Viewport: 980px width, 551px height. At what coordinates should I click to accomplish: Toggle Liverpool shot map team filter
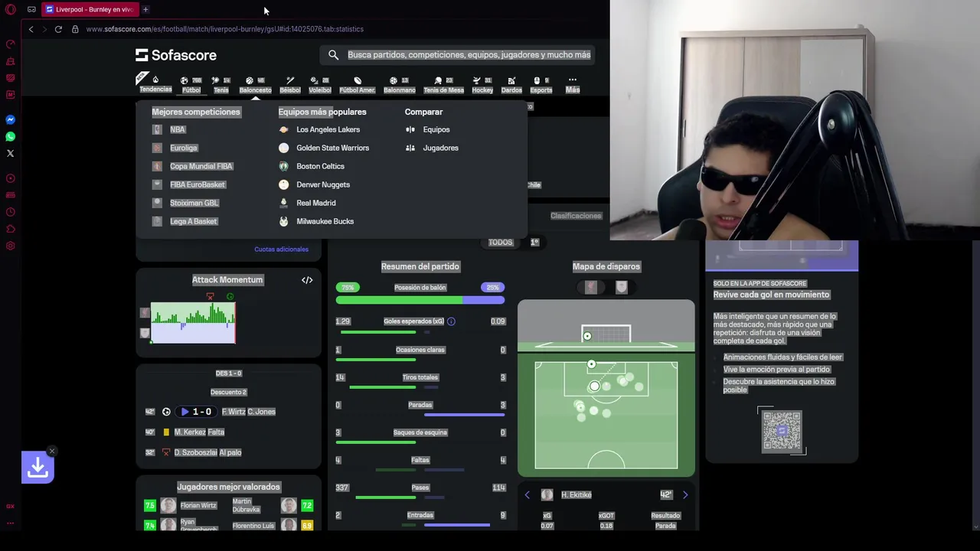point(591,287)
